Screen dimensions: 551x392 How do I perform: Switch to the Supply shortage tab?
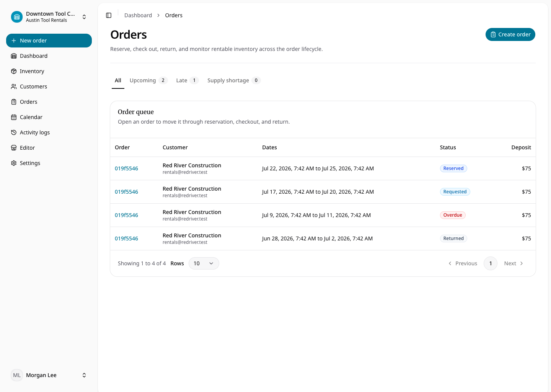point(234,80)
